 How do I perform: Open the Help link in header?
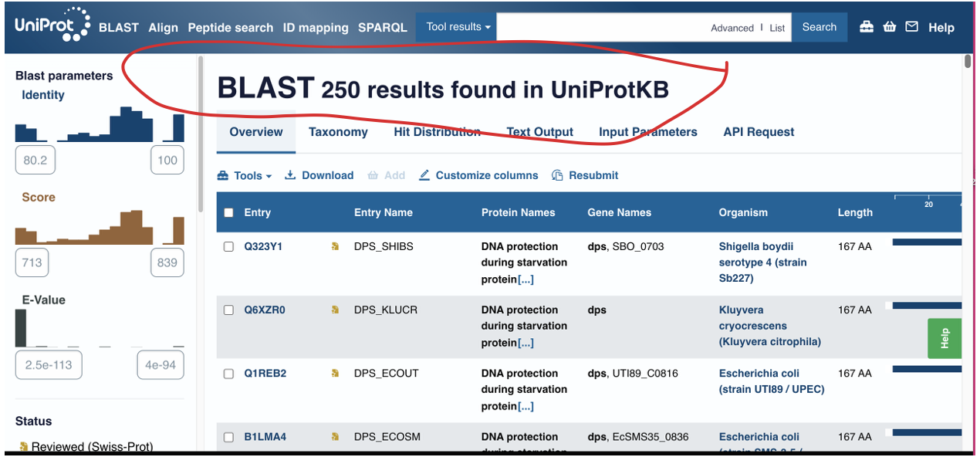pyautogui.click(x=941, y=28)
